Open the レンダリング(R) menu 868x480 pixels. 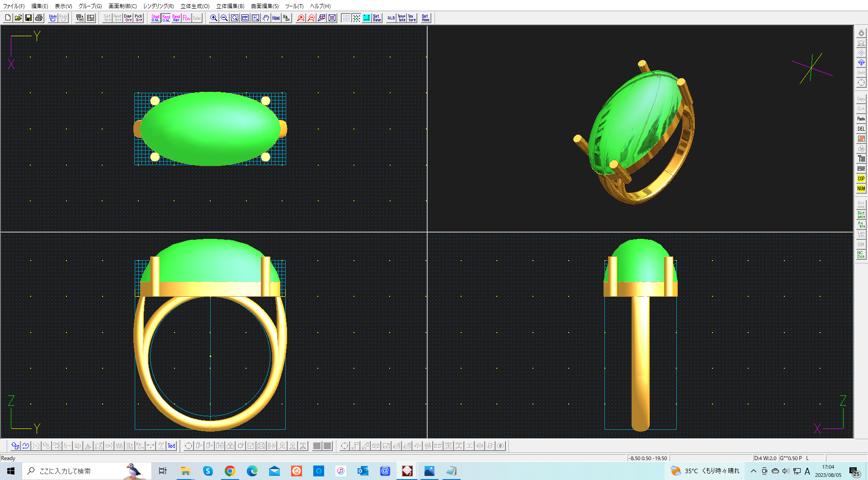pos(158,6)
